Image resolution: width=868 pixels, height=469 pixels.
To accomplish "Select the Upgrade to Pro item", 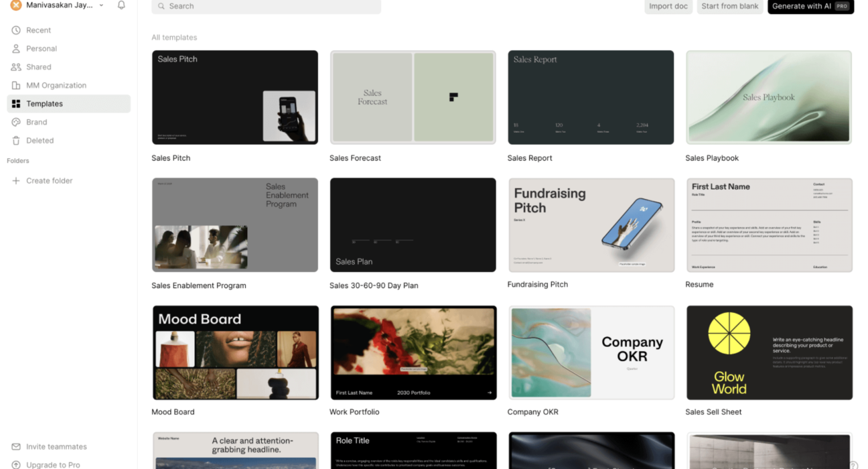I will tap(53, 464).
